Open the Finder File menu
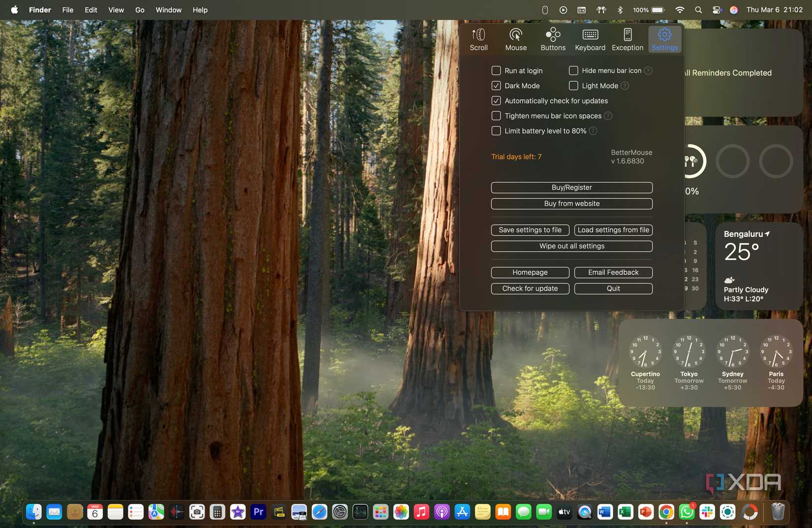Image resolution: width=812 pixels, height=528 pixels. pos(68,10)
